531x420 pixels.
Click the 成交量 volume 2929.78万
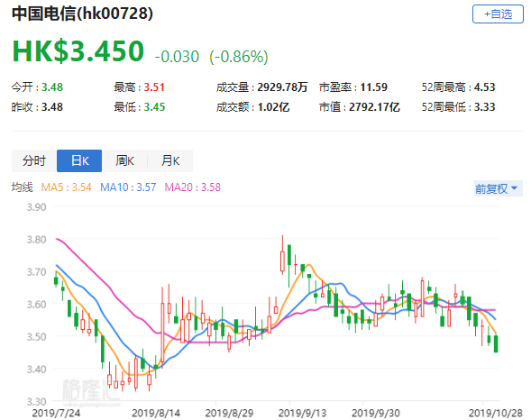pos(282,87)
